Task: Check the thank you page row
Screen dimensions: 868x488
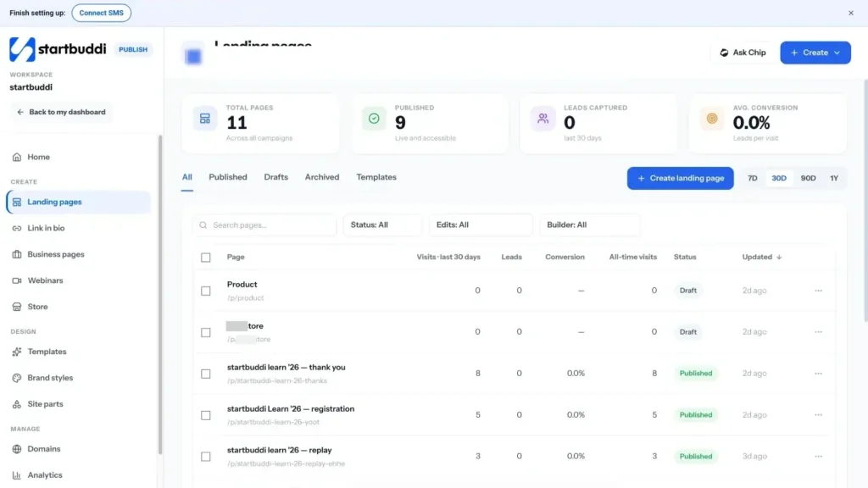Action: click(x=206, y=374)
